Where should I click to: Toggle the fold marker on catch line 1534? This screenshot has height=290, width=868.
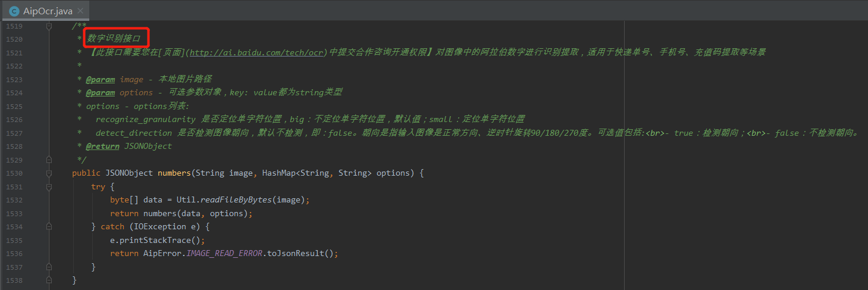[49, 227]
